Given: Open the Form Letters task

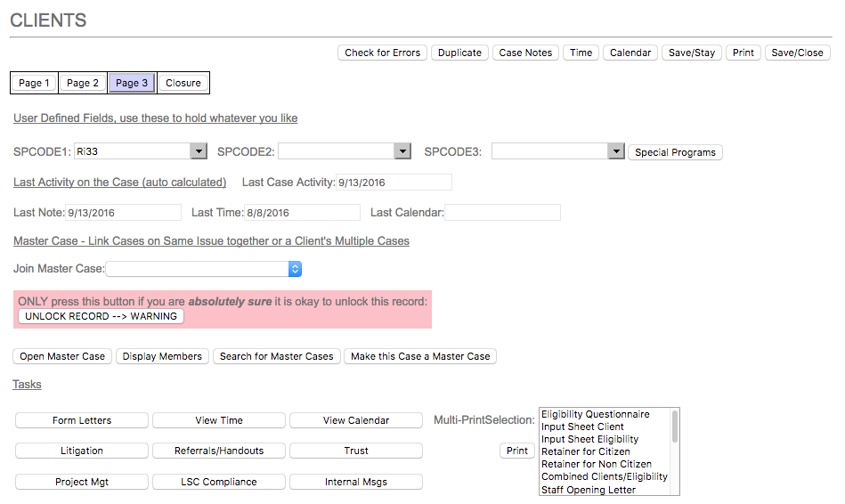Looking at the screenshot, I should (x=82, y=420).
